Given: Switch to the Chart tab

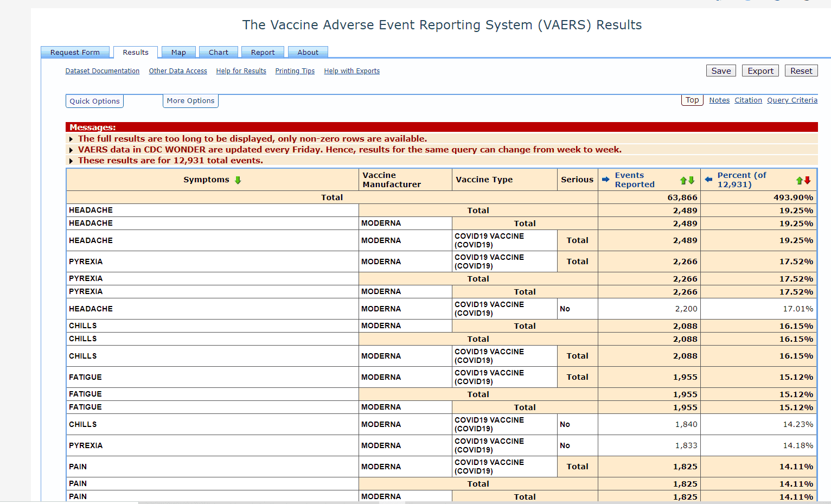Looking at the screenshot, I should [x=219, y=52].
